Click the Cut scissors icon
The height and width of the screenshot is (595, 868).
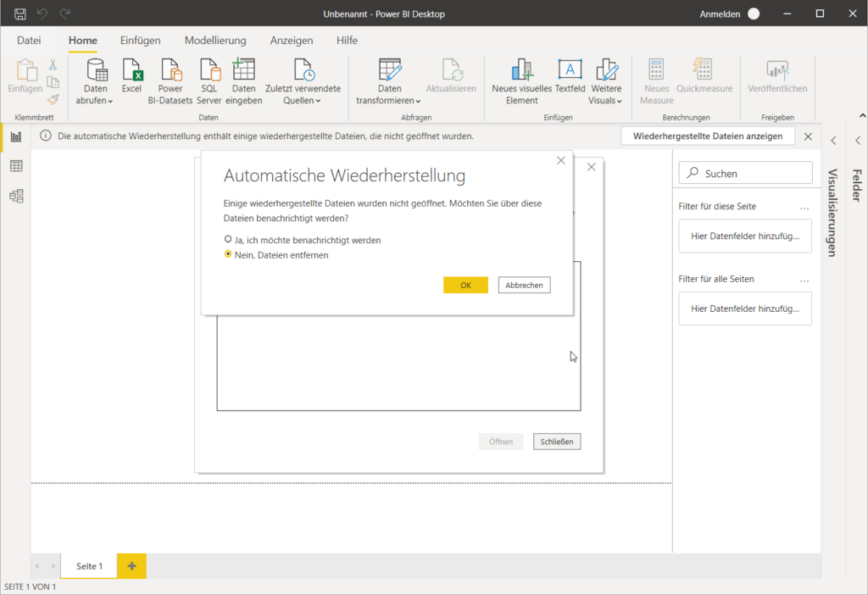(x=53, y=65)
